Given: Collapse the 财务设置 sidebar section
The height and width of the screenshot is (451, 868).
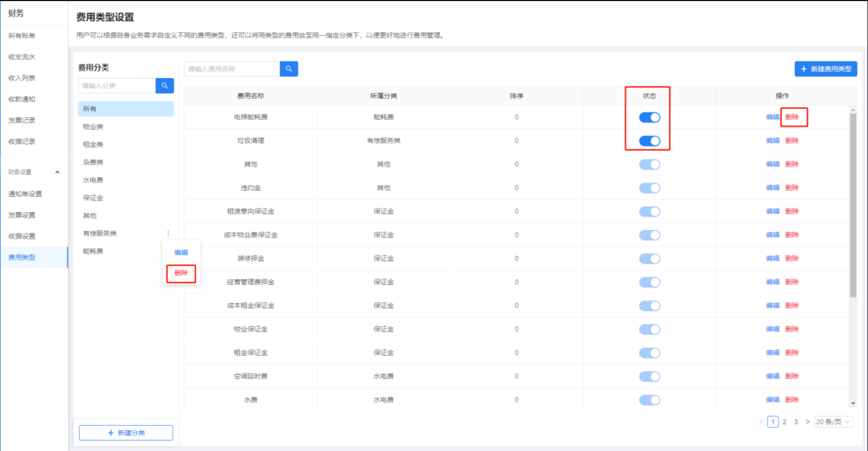Looking at the screenshot, I should (57, 172).
